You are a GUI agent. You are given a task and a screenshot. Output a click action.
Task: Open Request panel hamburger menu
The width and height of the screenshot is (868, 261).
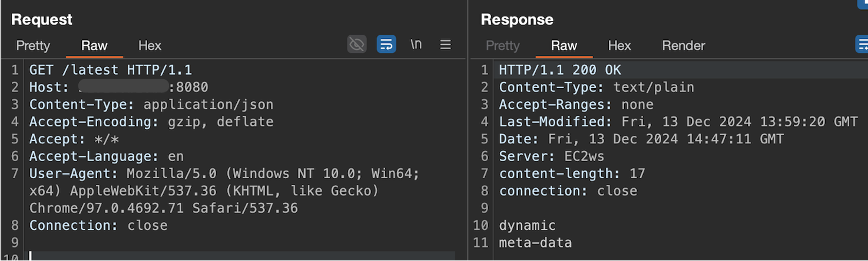point(446,45)
